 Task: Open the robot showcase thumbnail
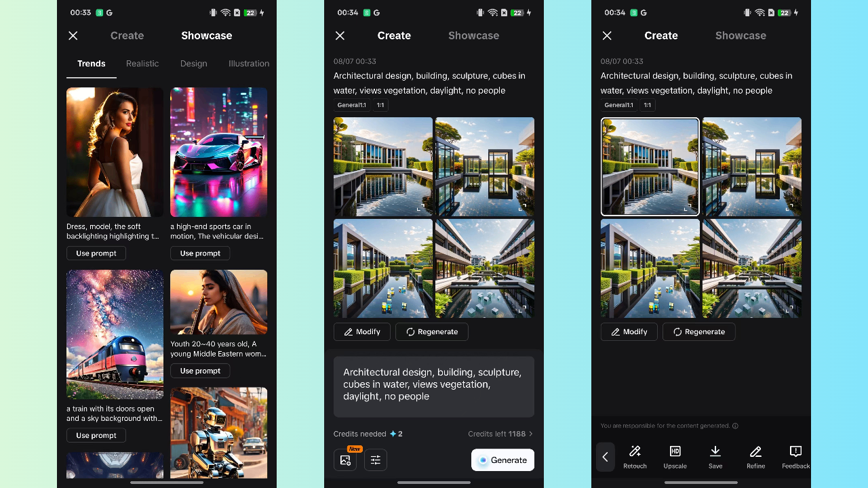click(218, 432)
